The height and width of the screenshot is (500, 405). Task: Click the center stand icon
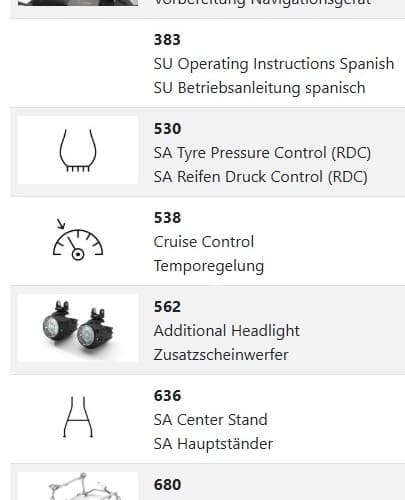[78, 417]
